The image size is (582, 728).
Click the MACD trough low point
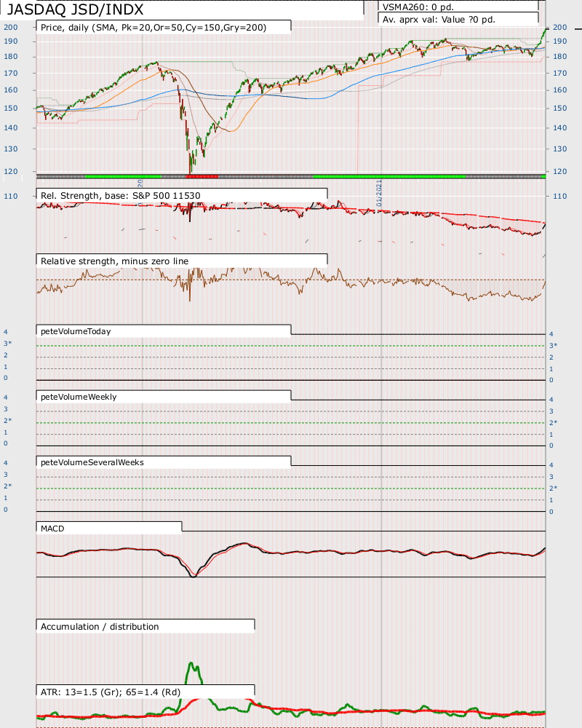click(x=194, y=576)
